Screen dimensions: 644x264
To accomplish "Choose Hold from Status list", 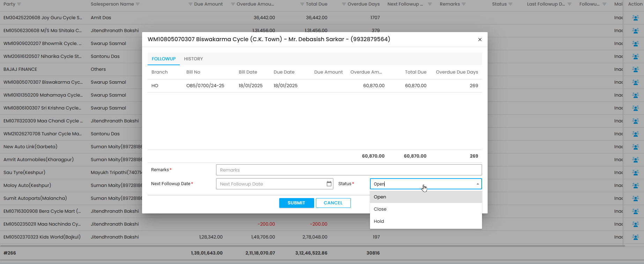I will [x=426, y=221].
